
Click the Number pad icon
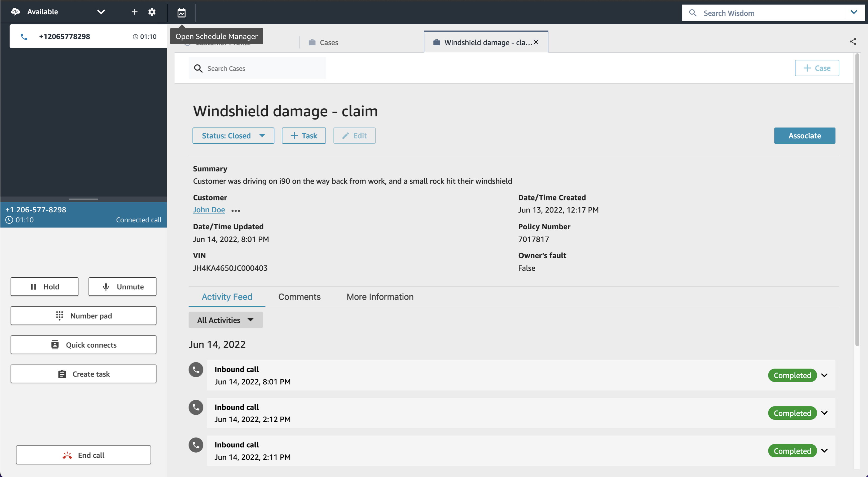58,316
